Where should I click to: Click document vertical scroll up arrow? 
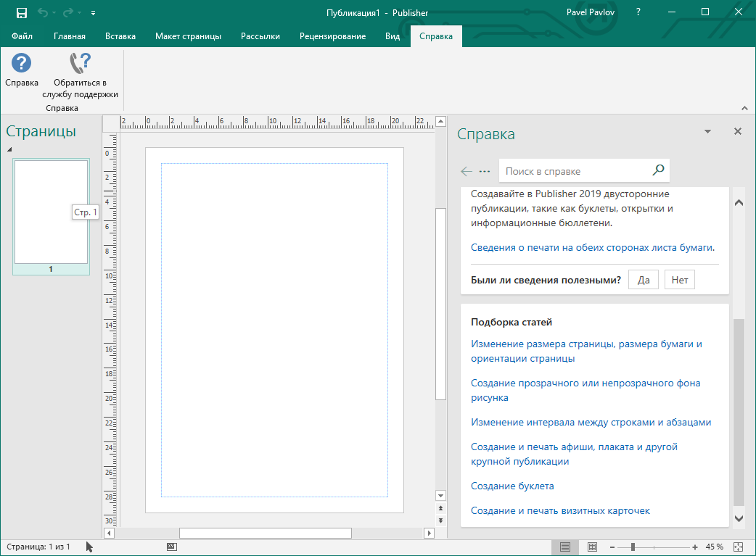[x=440, y=121]
